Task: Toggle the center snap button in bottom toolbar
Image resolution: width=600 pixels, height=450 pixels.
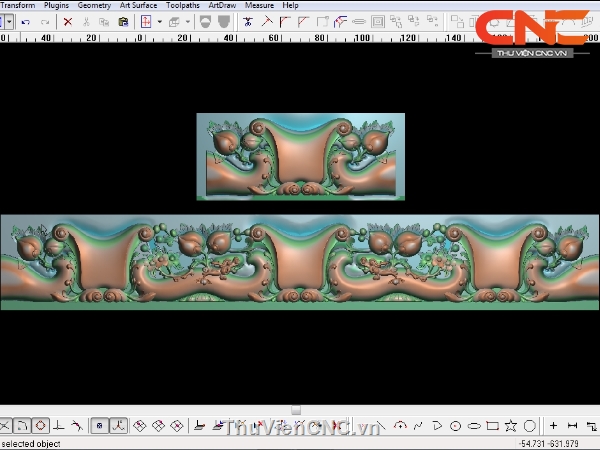Action: [x=99, y=426]
